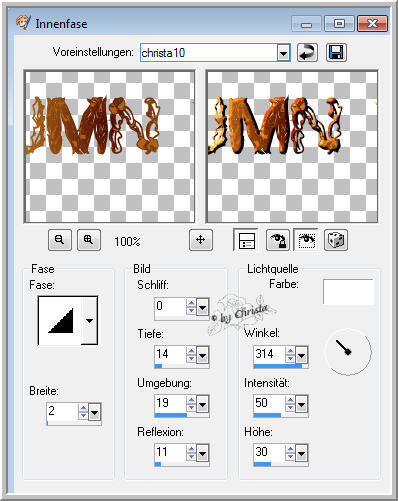The height and width of the screenshot is (501, 398).
Task: Click the reset to default arrow icon
Action: coord(307,53)
